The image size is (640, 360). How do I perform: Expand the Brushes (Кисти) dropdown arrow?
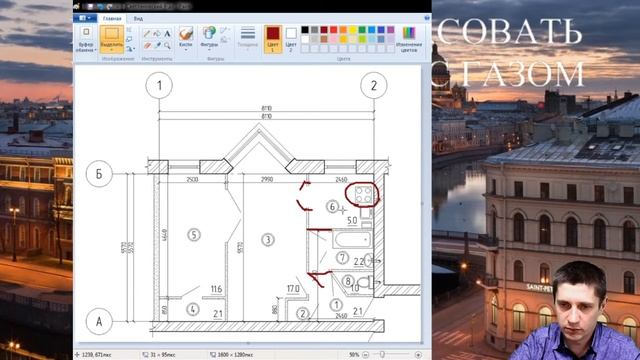(186, 48)
